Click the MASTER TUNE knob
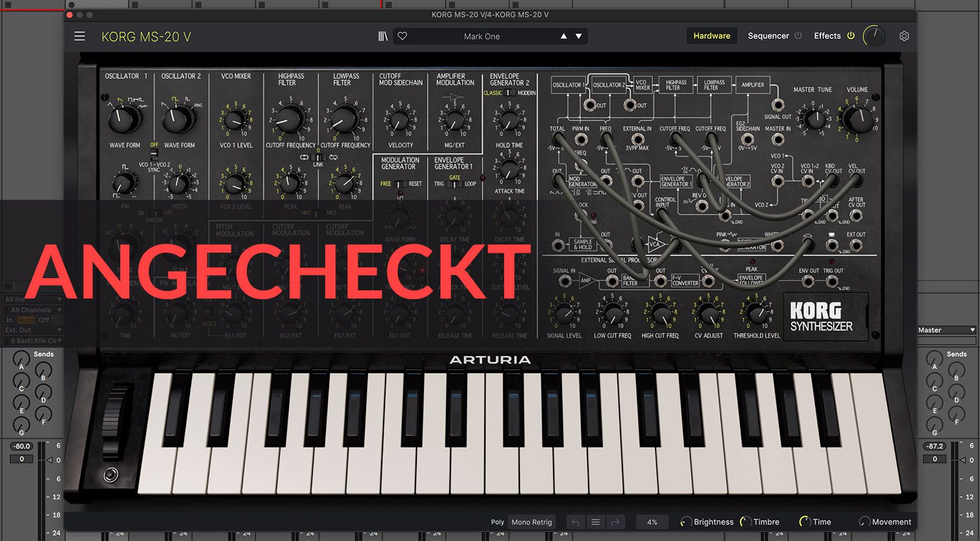This screenshot has width=980, height=541. click(813, 118)
